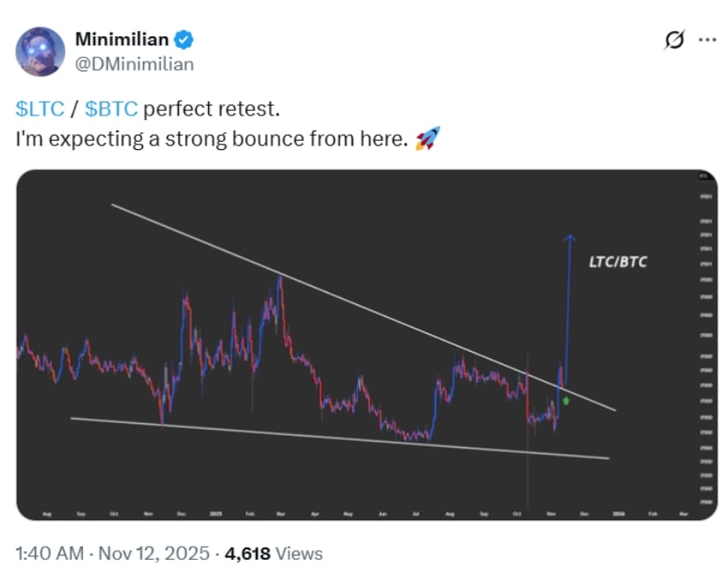Open the three-dot more options menu
This screenshot has width=728, height=567.
coord(707,41)
